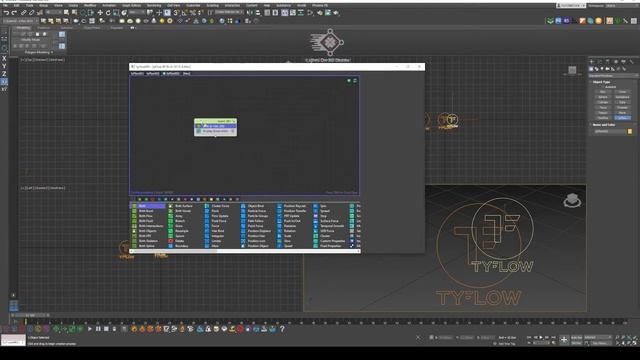The width and height of the screenshot is (640, 360).
Task: Choose Position Object operator in tyFlow list
Action: pyautogui.click(x=254, y=246)
